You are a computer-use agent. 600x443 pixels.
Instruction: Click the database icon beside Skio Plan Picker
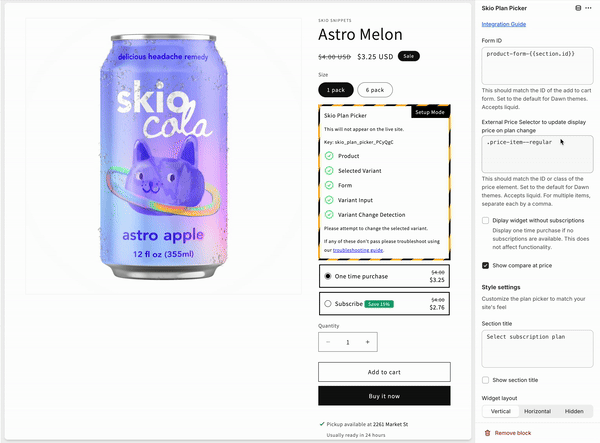tap(578, 8)
